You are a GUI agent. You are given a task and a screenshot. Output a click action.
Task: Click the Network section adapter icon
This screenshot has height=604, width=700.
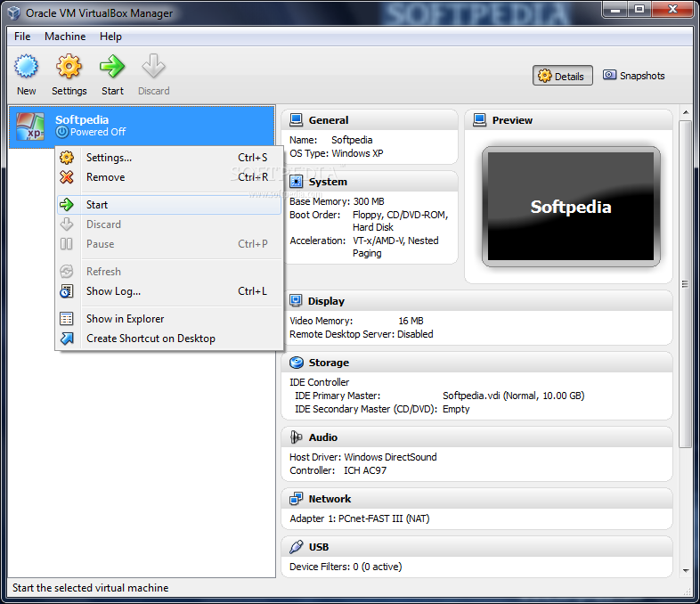pyautogui.click(x=296, y=499)
